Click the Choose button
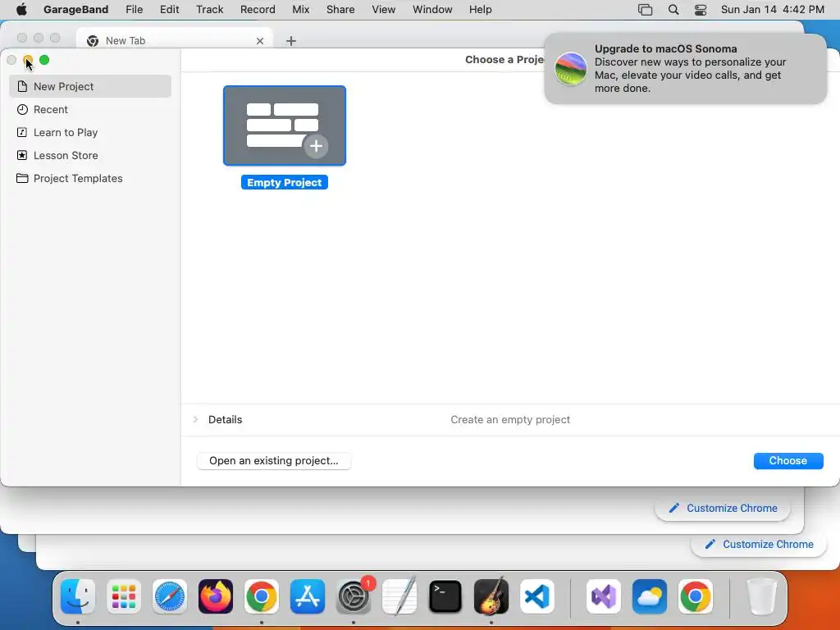The image size is (840, 630). [x=788, y=461]
